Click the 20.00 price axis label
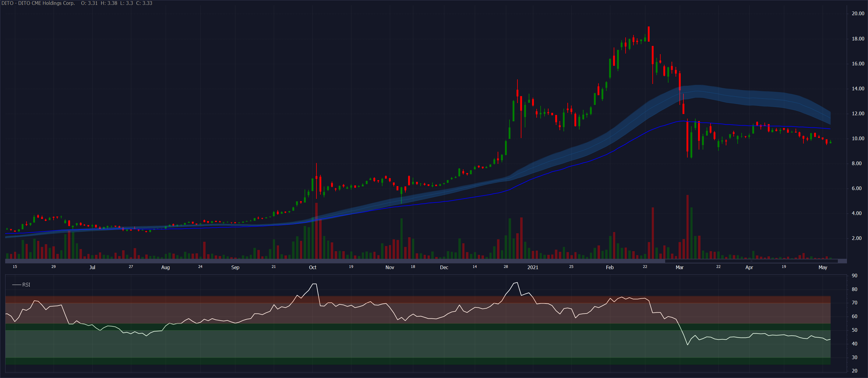The width and height of the screenshot is (868, 378). click(x=858, y=13)
